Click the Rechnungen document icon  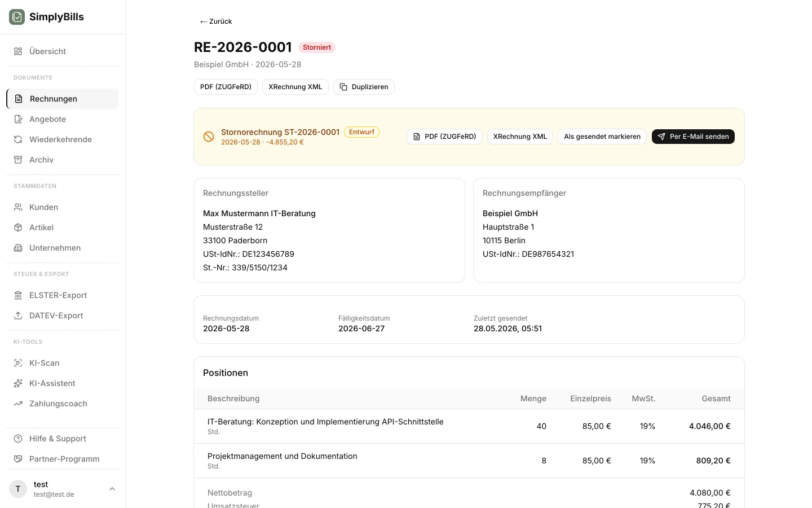19,99
